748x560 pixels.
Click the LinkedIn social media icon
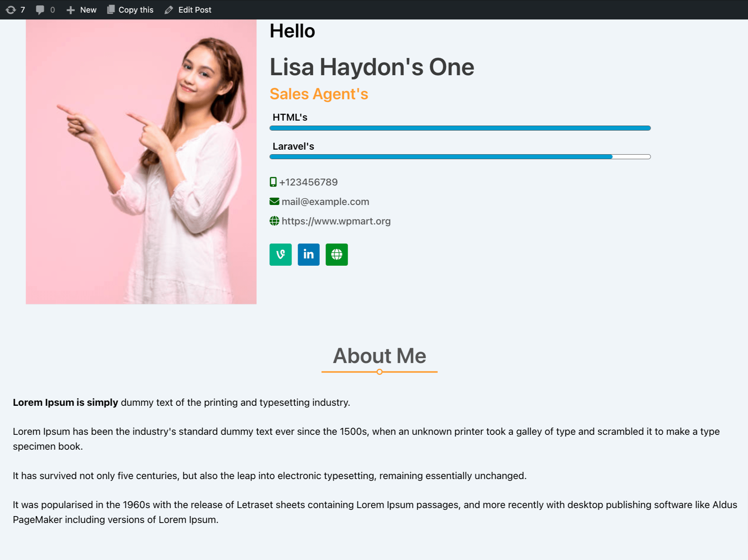308,254
